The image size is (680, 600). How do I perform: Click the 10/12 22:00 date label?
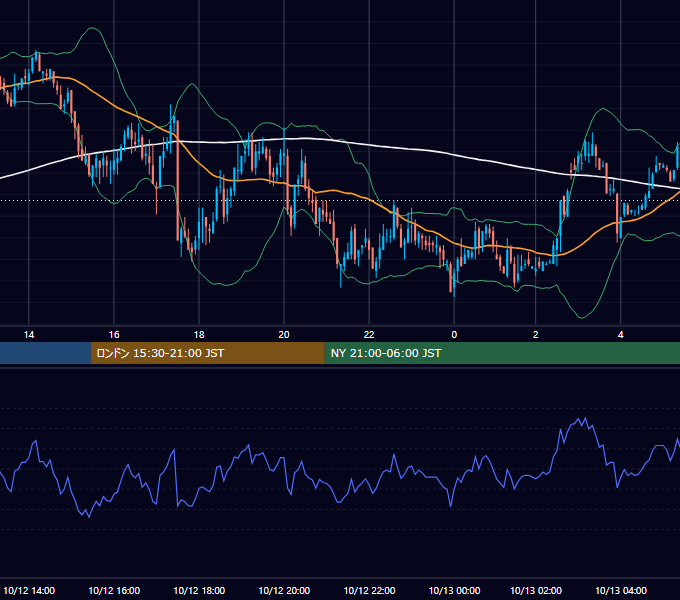(x=369, y=590)
